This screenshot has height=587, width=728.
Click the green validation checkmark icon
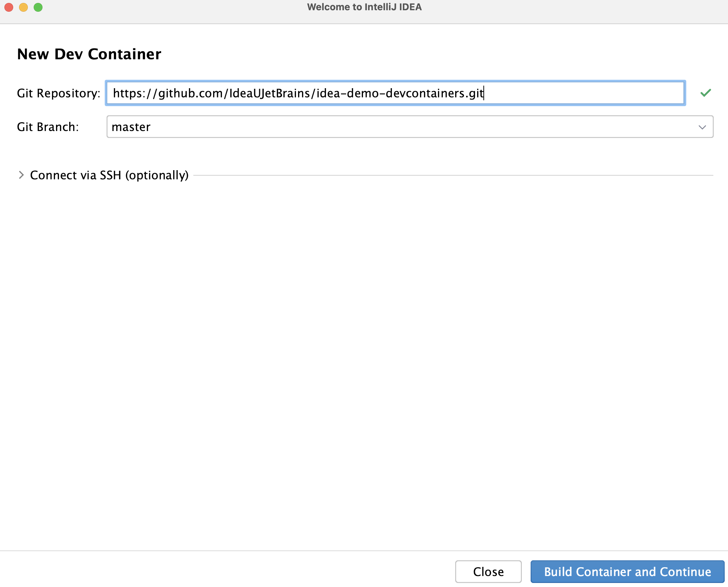(705, 93)
